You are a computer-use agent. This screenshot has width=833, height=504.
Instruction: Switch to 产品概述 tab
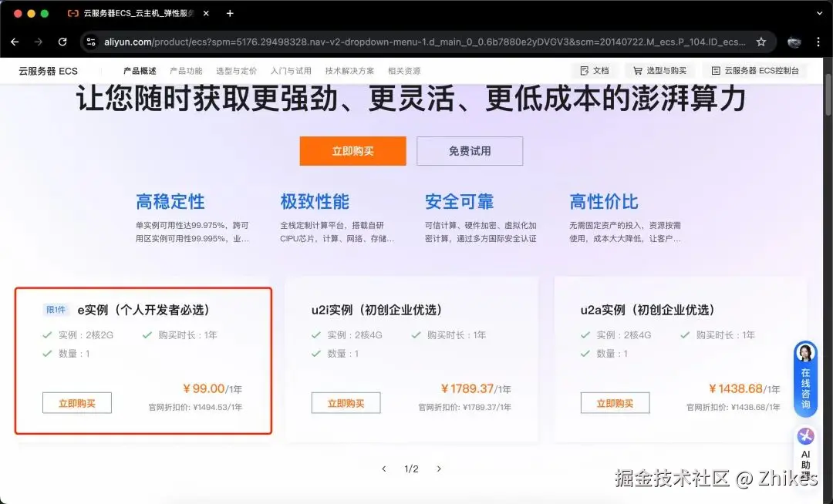pos(140,71)
